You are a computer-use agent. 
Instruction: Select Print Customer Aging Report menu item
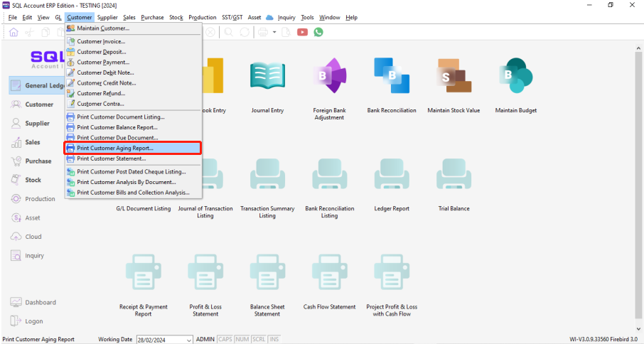115,148
